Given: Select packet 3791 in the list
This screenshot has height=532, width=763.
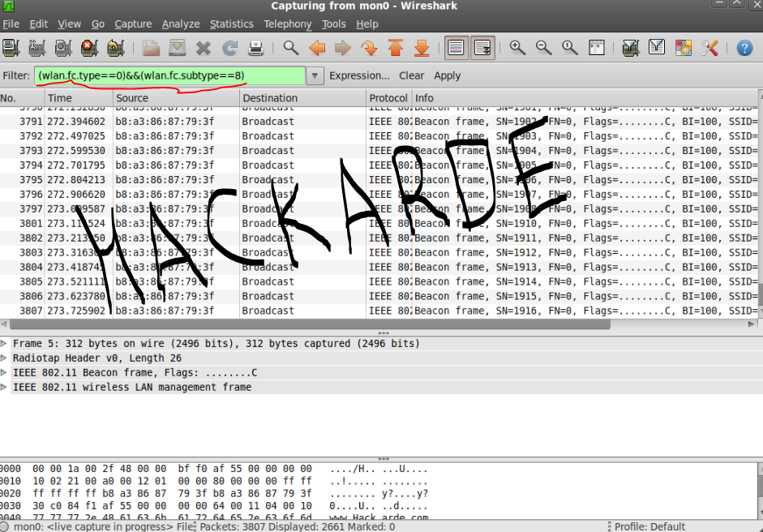Looking at the screenshot, I should coord(379,121).
